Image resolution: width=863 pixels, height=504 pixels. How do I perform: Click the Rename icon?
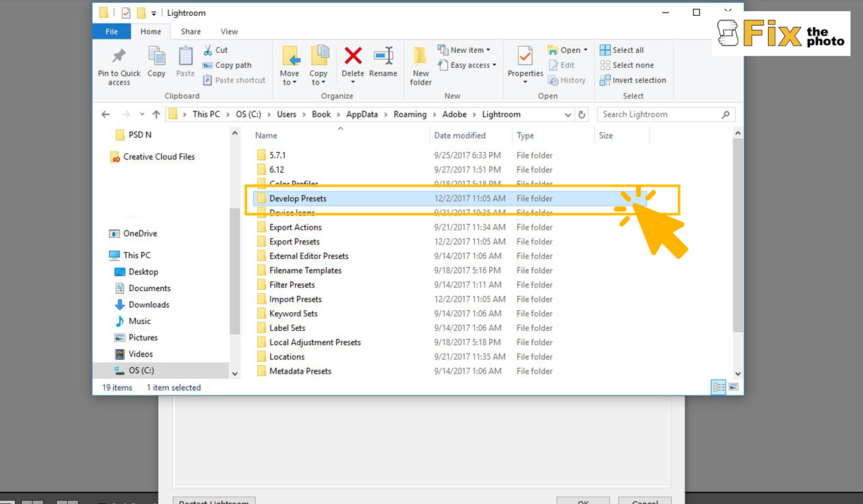[x=383, y=55]
